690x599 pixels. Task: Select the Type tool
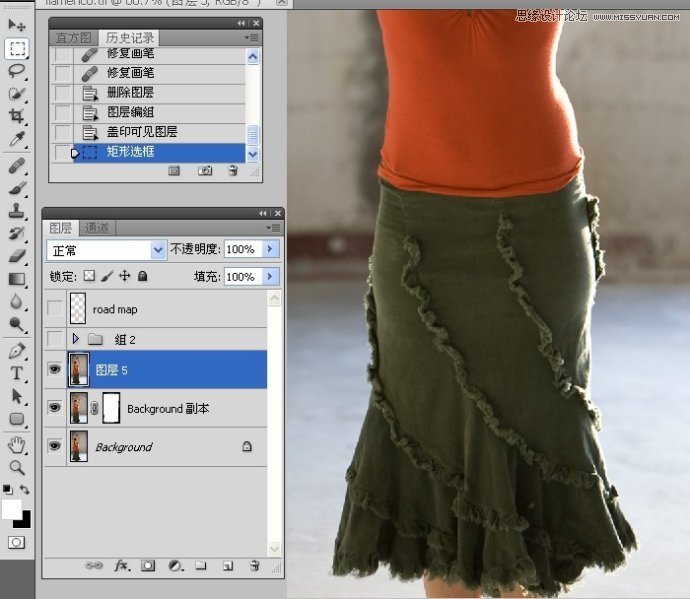17,373
